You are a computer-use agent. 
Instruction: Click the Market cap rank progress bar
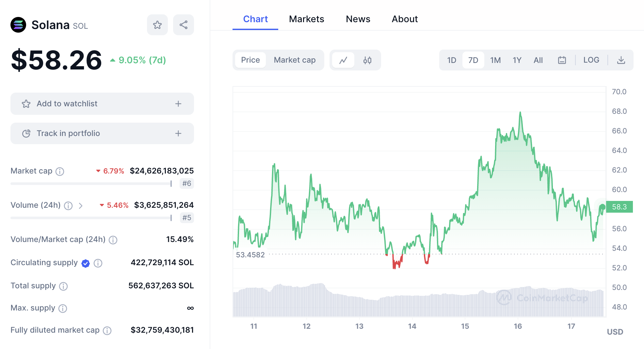coord(91,184)
